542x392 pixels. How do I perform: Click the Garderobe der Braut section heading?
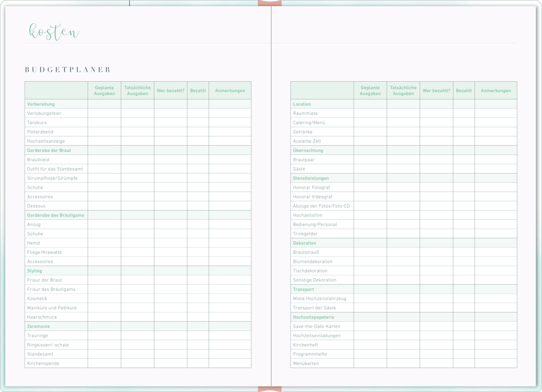click(49, 150)
